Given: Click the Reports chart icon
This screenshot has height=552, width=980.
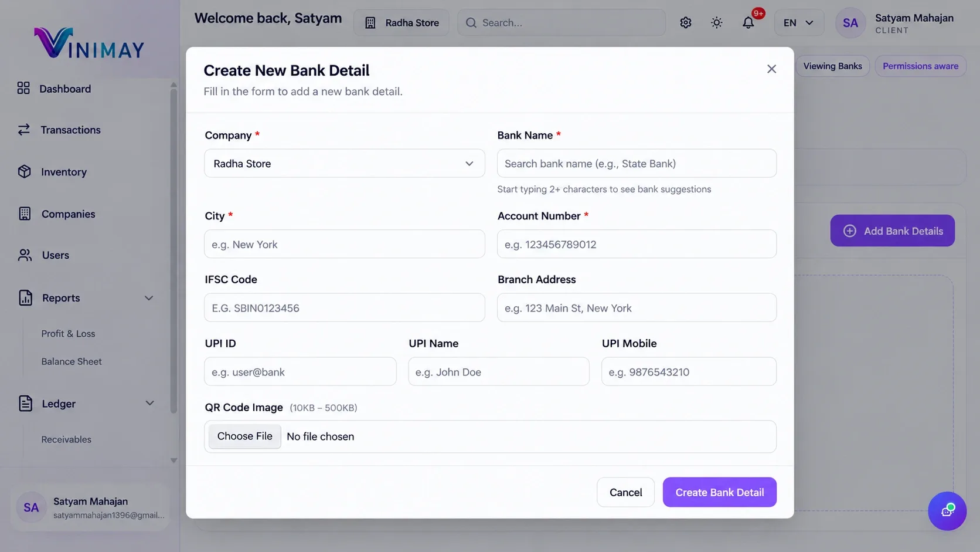Looking at the screenshot, I should pyautogui.click(x=25, y=297).
